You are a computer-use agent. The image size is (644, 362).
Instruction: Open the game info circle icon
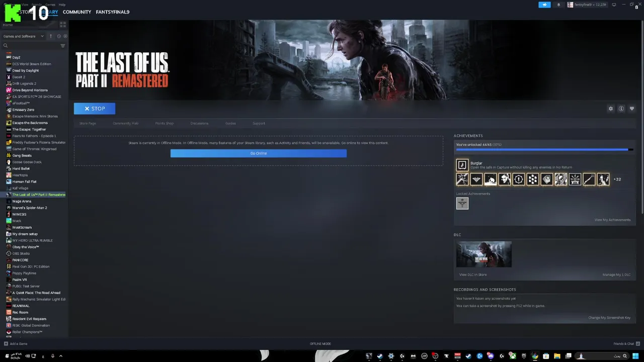(621, 109)
